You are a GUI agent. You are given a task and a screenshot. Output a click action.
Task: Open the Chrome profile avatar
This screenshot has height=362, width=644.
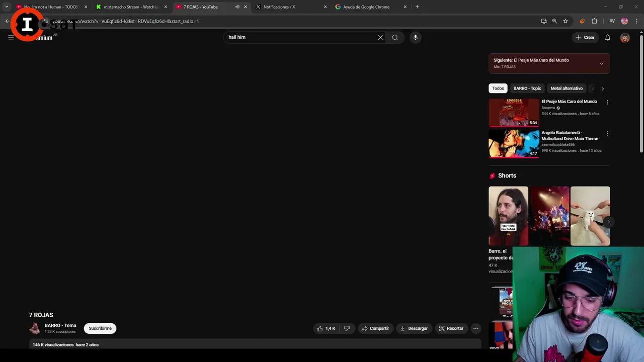click(624, 21)
